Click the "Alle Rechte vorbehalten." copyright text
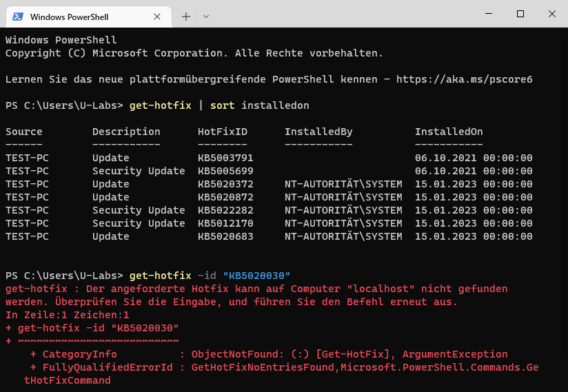 pyautogui.click(x=309, y=53)
